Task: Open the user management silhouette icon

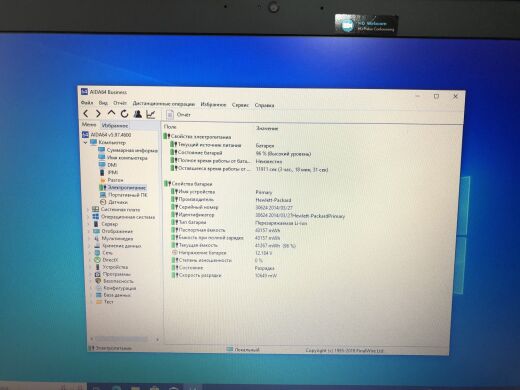Action: (x=137, y=114)
